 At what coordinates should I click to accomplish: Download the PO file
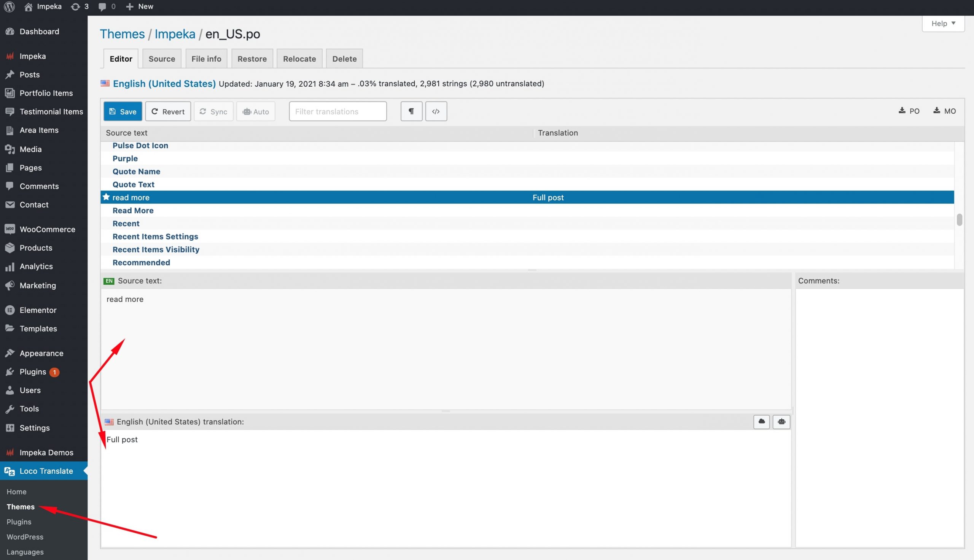click(x=909, y=111)
